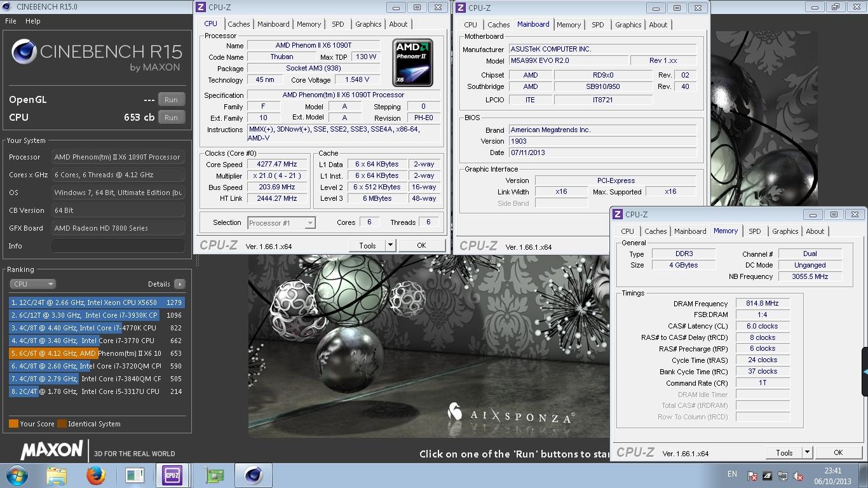Open the File menu in Cinebench
Screen dimensions: 868x488
(11, 21)
